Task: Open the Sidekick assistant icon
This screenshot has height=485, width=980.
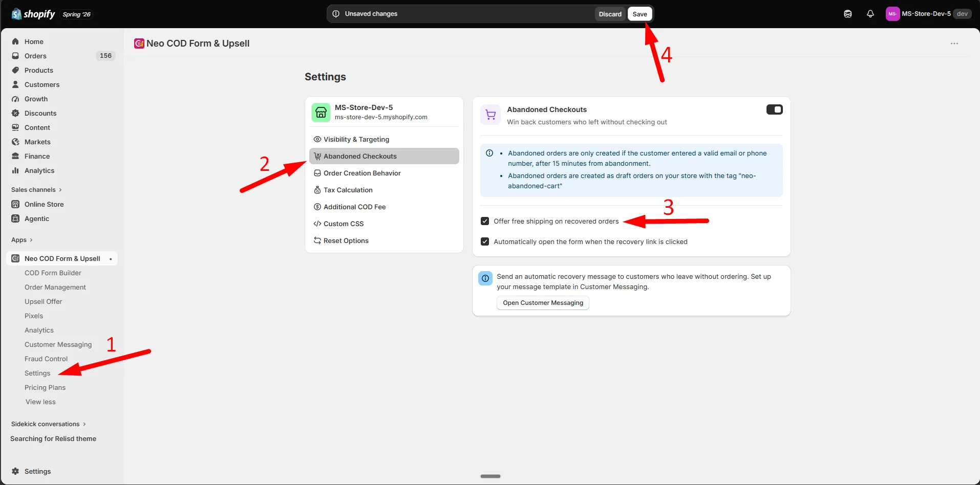Action: pos(848,14)
